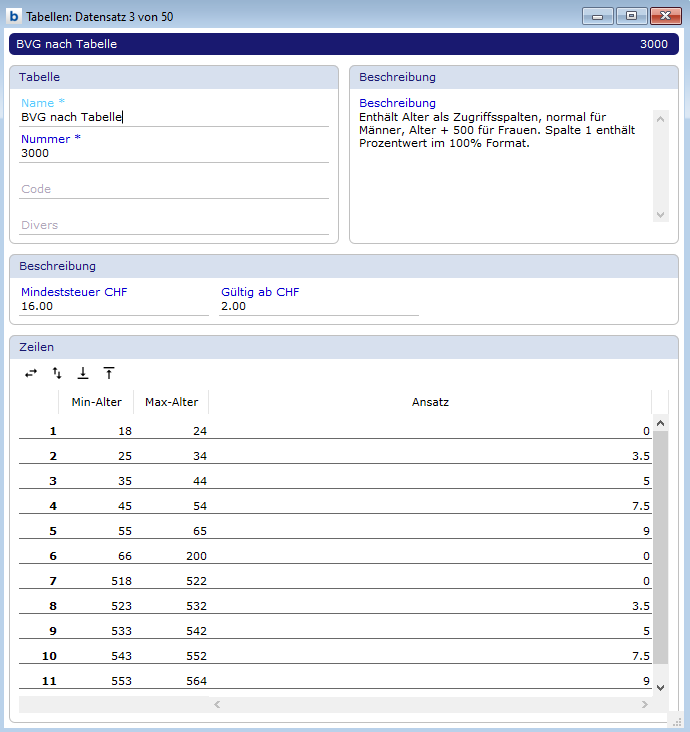
Task: Click the Min-Alter column header
Action: point(96,402)
